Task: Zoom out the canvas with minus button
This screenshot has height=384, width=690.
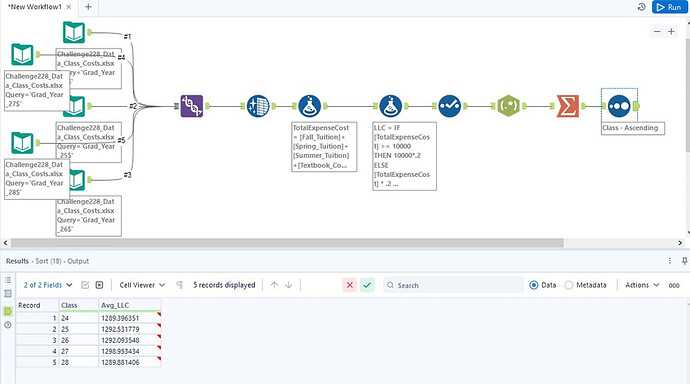Action: click(x=657, y=31)
